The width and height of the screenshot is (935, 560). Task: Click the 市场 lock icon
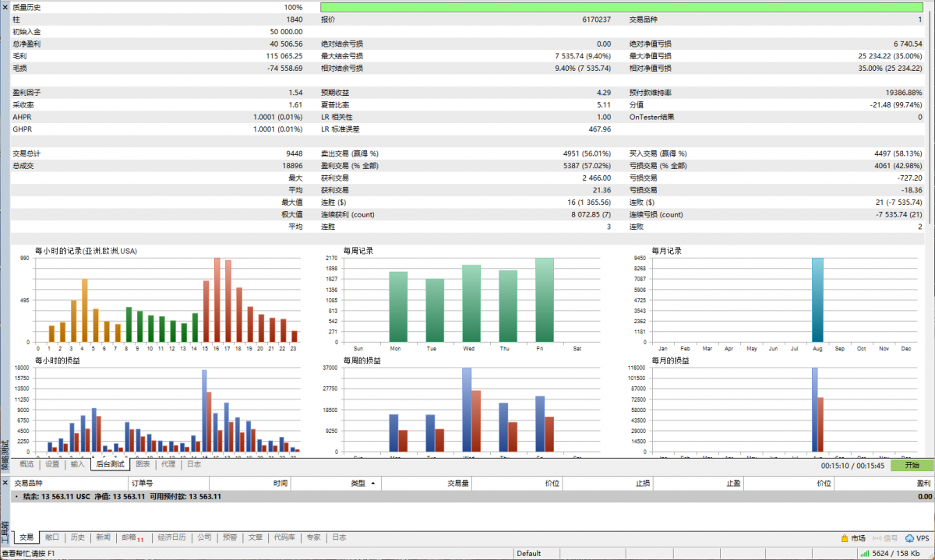click(845, 538)
